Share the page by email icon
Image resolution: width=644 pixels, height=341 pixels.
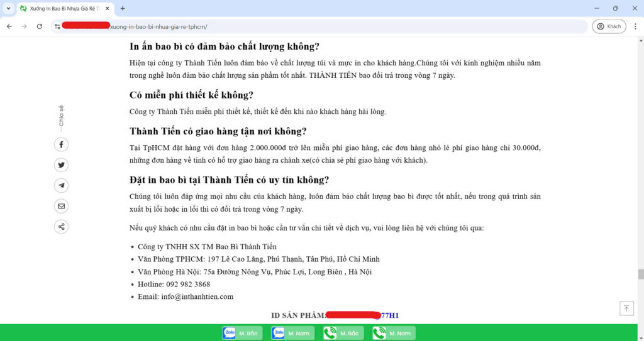[x=61, y=206]
